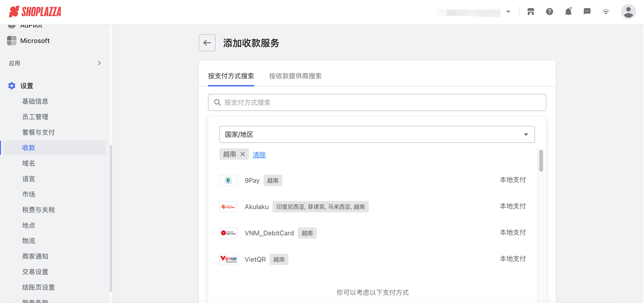Open the 国家/地区 dropdown
Image resolution: width=644 pixels, height=303 pixels.
(x=376, y=134)
